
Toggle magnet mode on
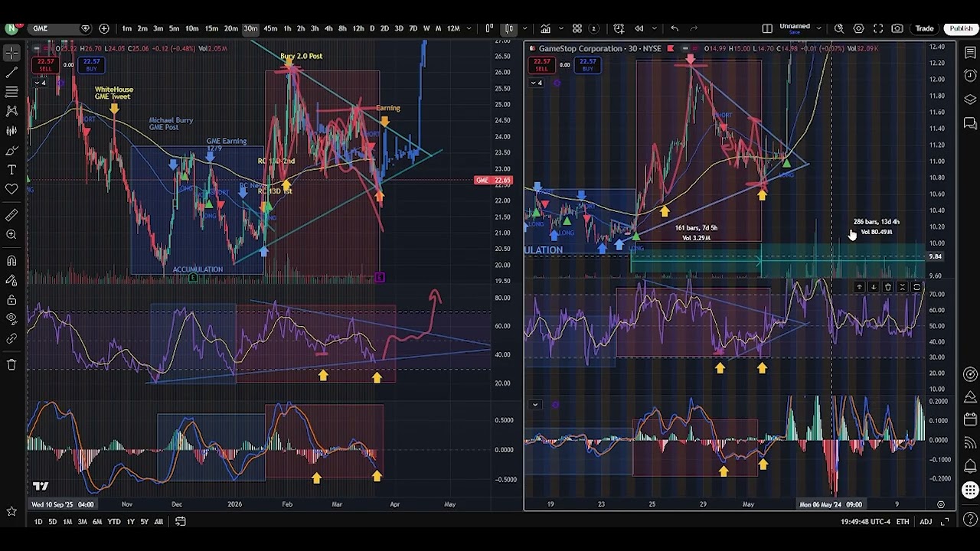[11, 260]
